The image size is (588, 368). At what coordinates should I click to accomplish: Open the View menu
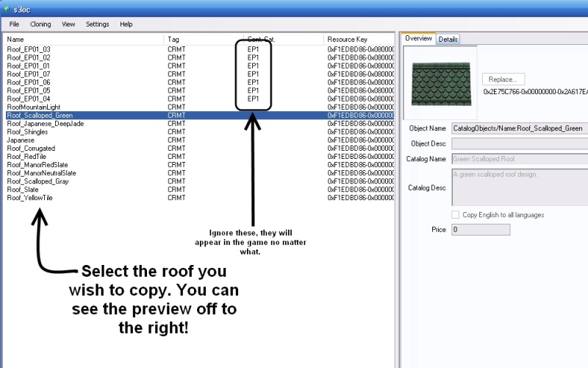click(x=68, y=24)
